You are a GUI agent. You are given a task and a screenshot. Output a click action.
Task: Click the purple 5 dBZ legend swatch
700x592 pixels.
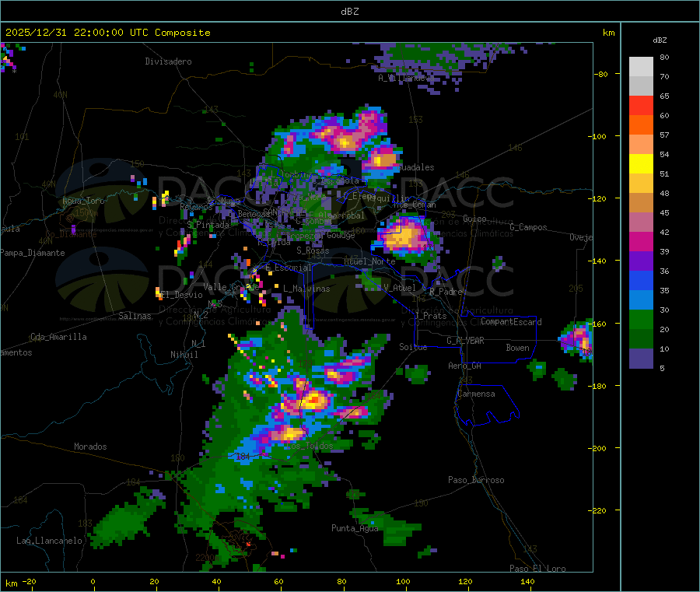coord(641,359)
